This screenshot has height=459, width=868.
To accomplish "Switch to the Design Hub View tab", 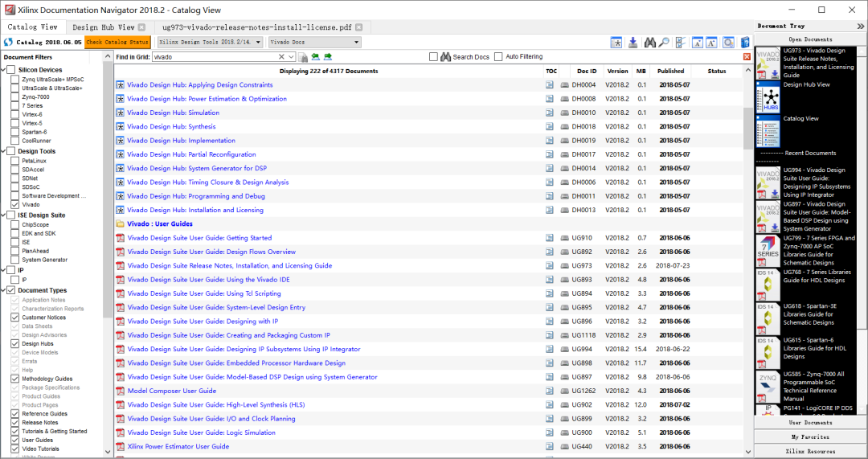I will tap(104, 27).
